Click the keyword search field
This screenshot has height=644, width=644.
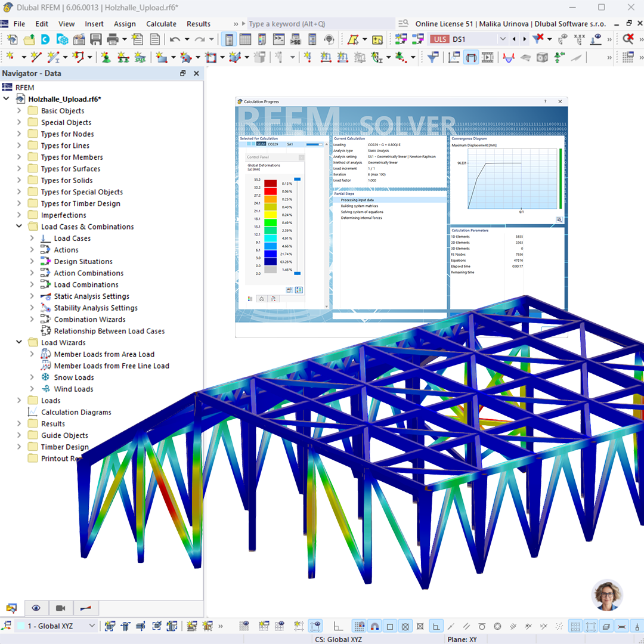tap(320, 24)
